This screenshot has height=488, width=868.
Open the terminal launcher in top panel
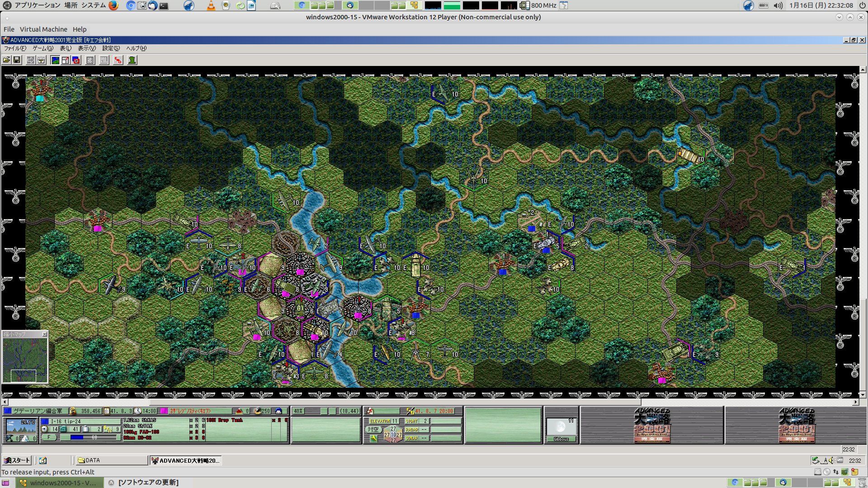pos(164,5)
